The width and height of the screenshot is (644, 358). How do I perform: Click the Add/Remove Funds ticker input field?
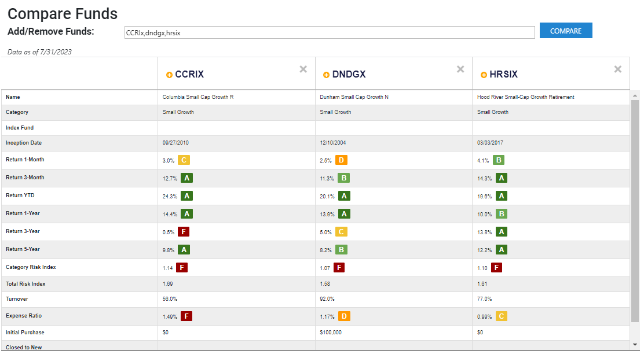(x=329, y=33)
